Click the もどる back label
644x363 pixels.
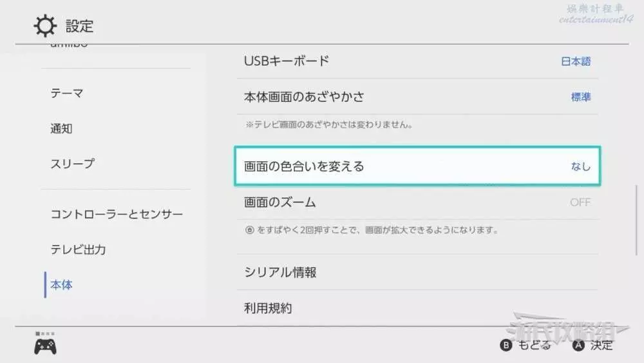click(x=535, y=346)
